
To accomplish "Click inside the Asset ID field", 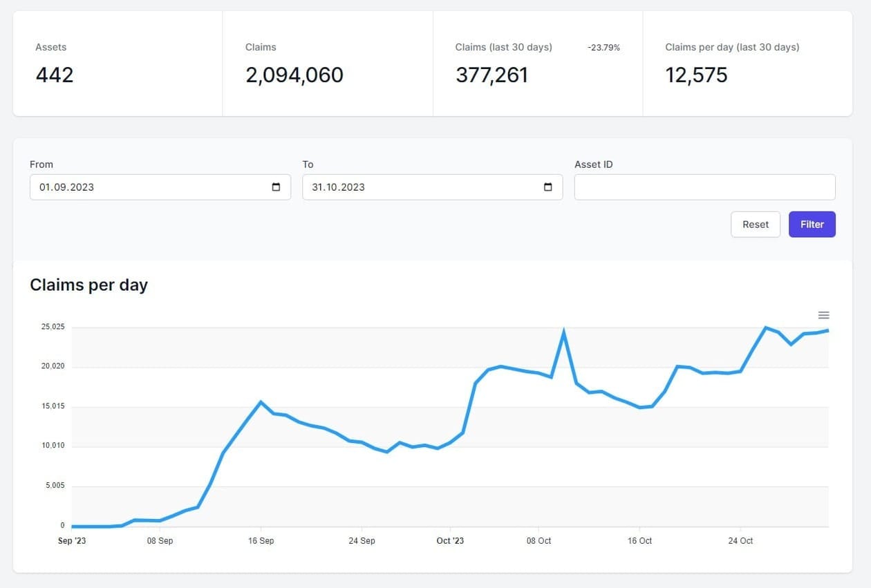I will [x=704, y=187].
